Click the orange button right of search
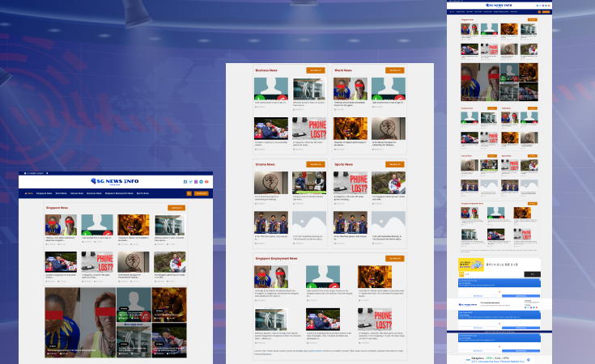This screenshot has height=364, width=595. pyautogui.click(x=201, y=193)
